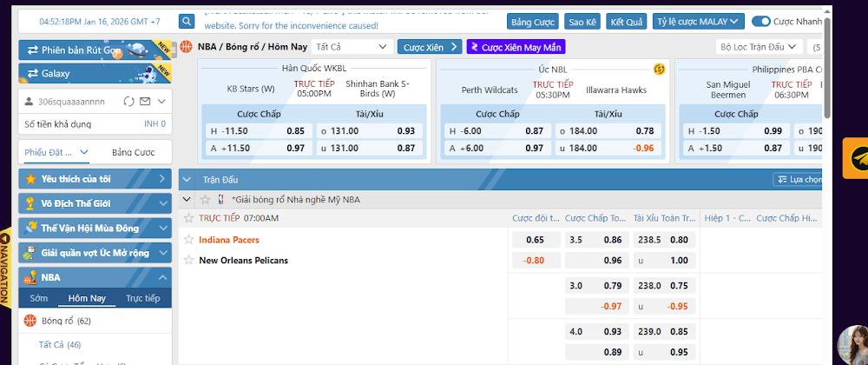The image size is (868, 365).
Task: Click the refresh balance icon
Action: pyautogui.click(x=128, y=102)
